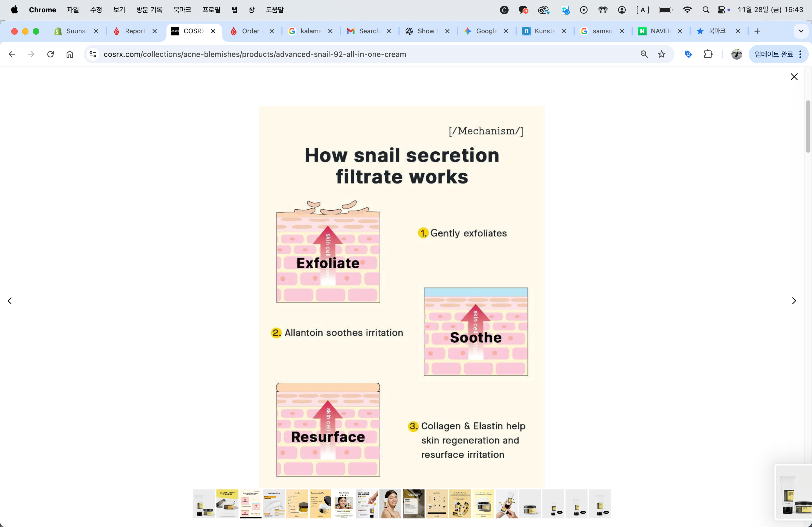Go to next gallery image

click(x=793, y=301)
